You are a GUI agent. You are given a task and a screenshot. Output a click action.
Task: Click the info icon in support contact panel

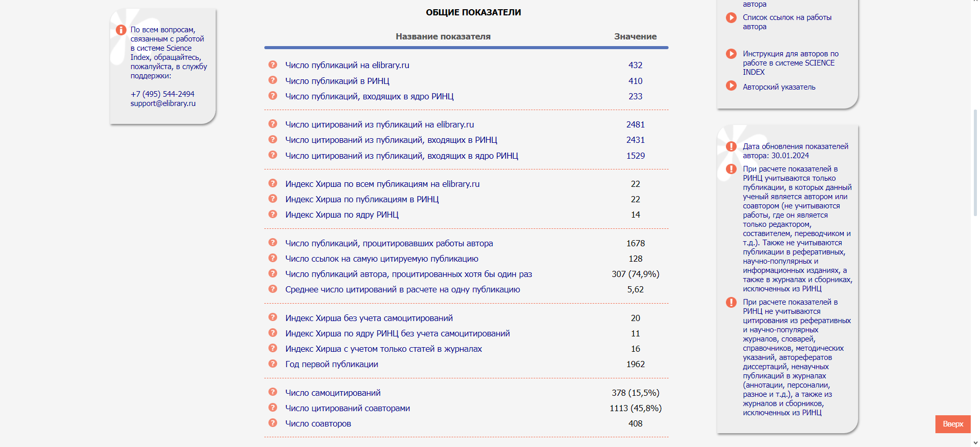click(x=121, y=30)
